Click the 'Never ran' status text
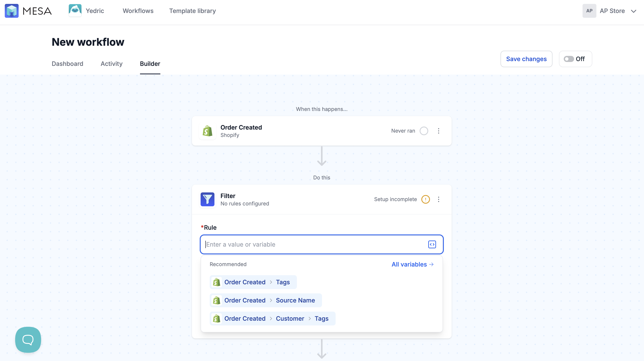The height and width of the screenshot is (361, 644). pos(403,131)
